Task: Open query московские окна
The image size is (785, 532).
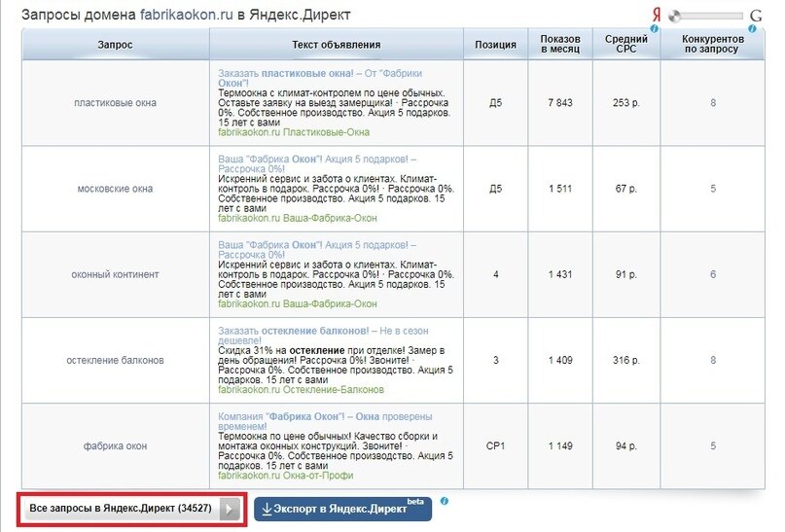Action: [x=115, y=189]
